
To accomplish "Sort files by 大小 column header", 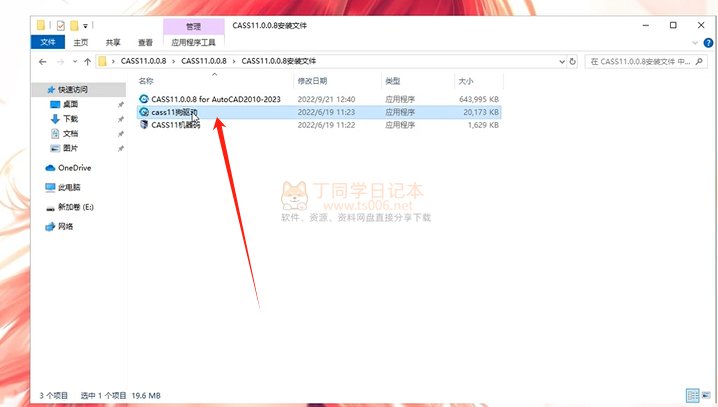I will tap(466, 81).
